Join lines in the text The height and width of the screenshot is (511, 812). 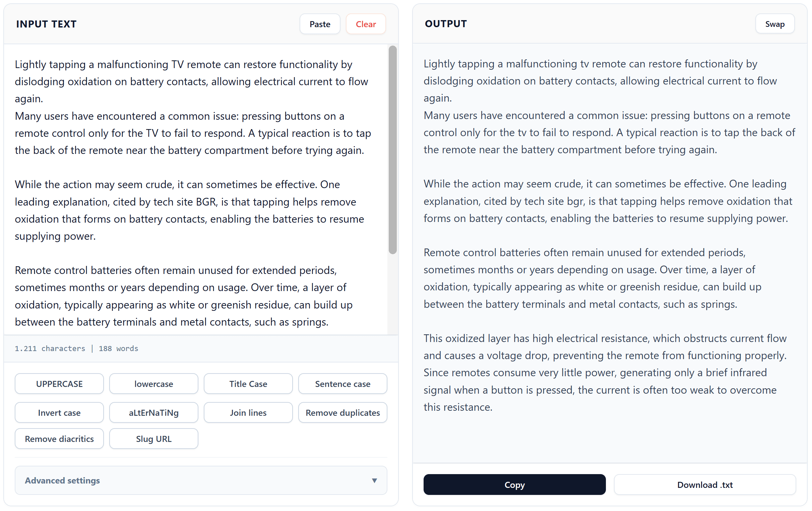(248, 412)
